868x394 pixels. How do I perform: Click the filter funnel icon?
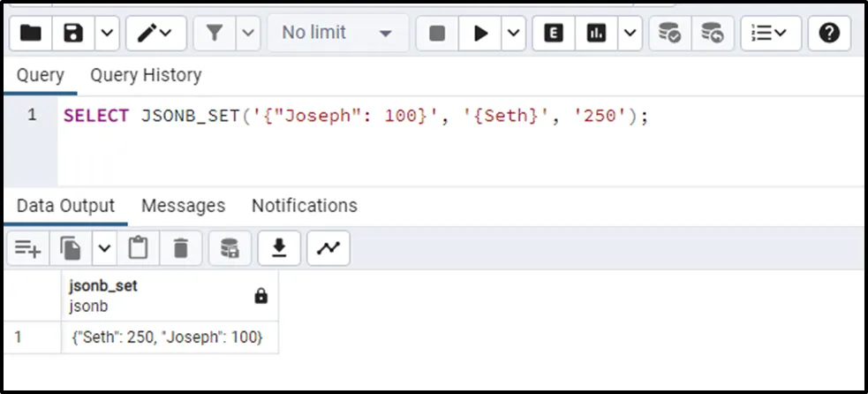[215, 34]
